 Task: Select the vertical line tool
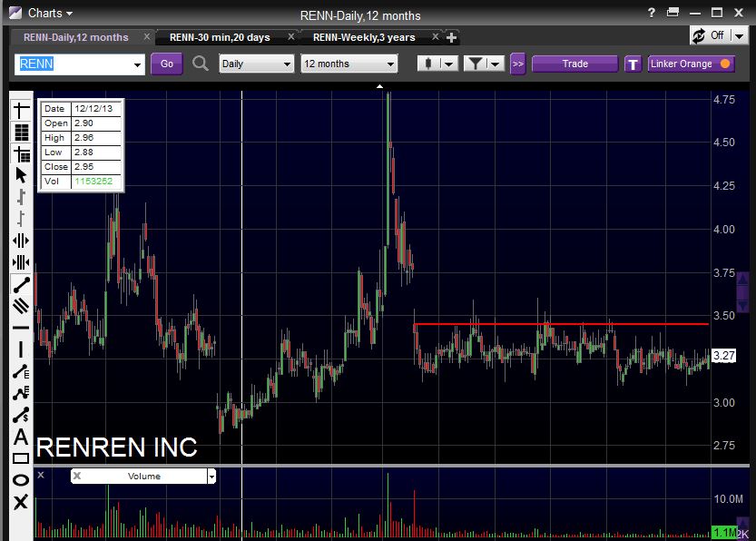[x=21, y=349]
